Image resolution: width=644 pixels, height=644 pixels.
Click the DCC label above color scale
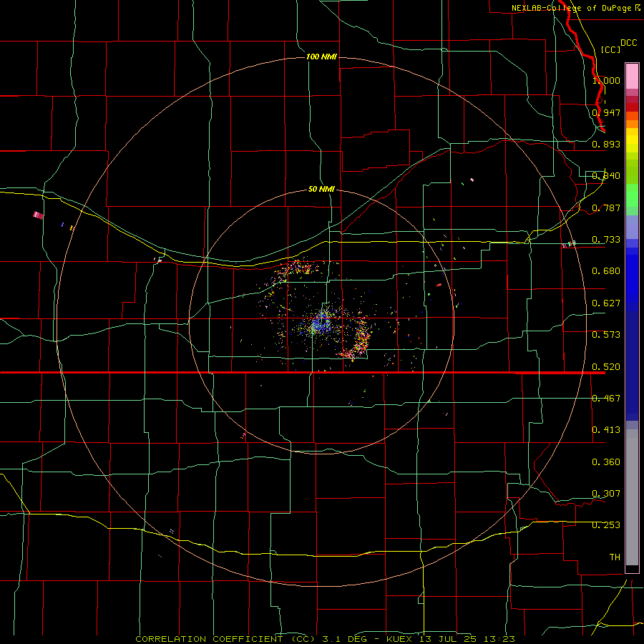tap(628, 43)
